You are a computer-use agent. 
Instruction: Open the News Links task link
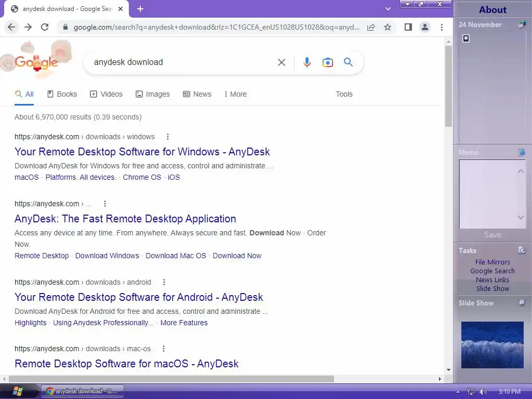click(493, 280)
